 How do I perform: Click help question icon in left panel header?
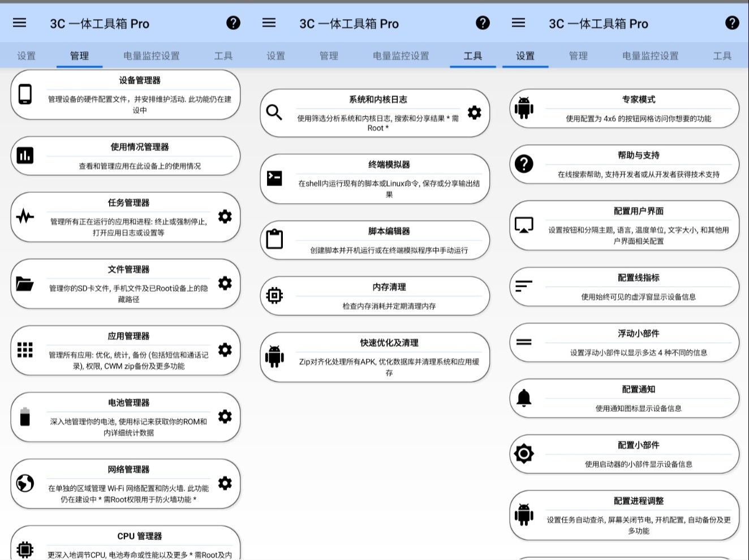[233, 23]
